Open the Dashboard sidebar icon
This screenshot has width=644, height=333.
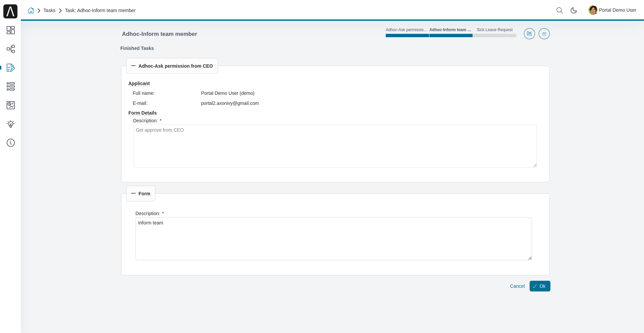click(11, 30)
